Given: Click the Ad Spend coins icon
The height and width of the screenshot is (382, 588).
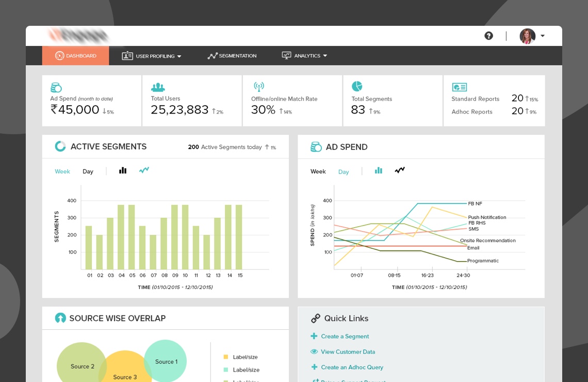Looking at the screenshot, I should pyautogui.click(x=56, y=87).
